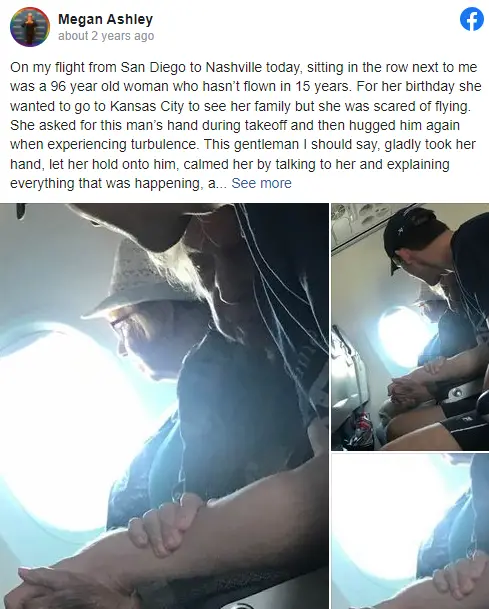Image resolution: width=489 pixels, height=609 pixels.
Task: Open the large photo of woman in straw hat
Action: (x=164, y=406)
